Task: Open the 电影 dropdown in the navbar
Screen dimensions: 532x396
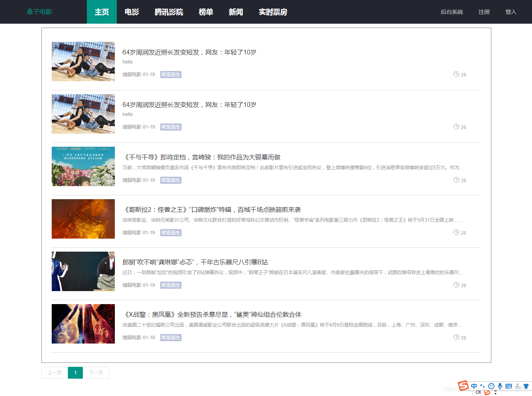Action: [131, 12]
